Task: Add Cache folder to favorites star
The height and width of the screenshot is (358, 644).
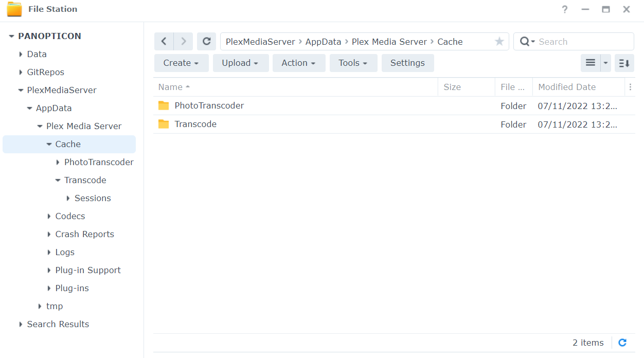Action: pos(499,42)
